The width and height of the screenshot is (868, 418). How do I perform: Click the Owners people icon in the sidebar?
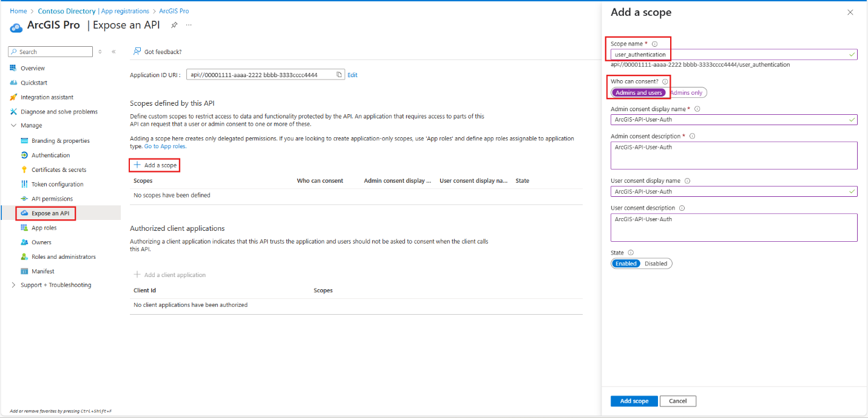(x=24, y=242)
